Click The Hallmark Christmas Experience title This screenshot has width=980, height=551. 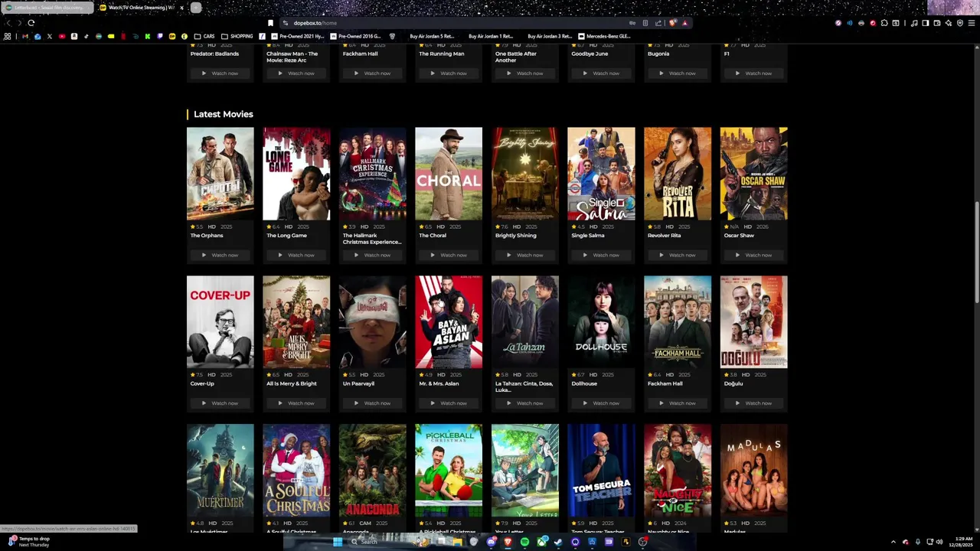pyautogui.click(x=372, y=239)
